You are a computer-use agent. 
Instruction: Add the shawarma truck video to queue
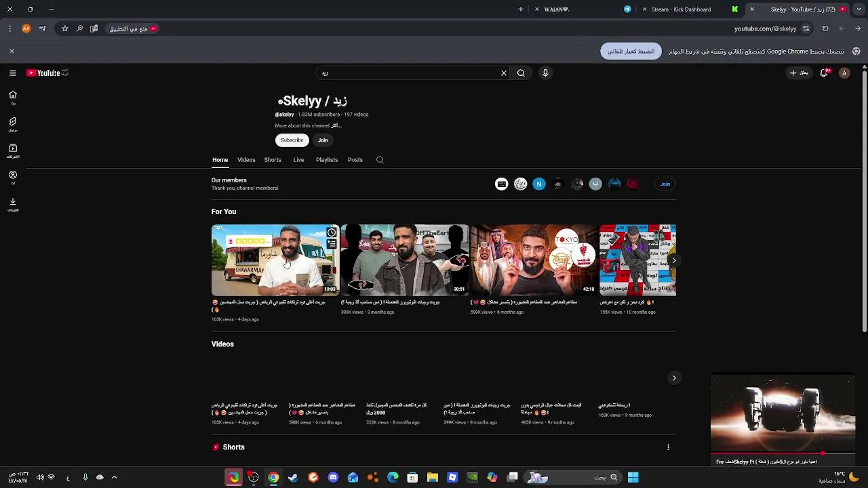click(332, 243)
